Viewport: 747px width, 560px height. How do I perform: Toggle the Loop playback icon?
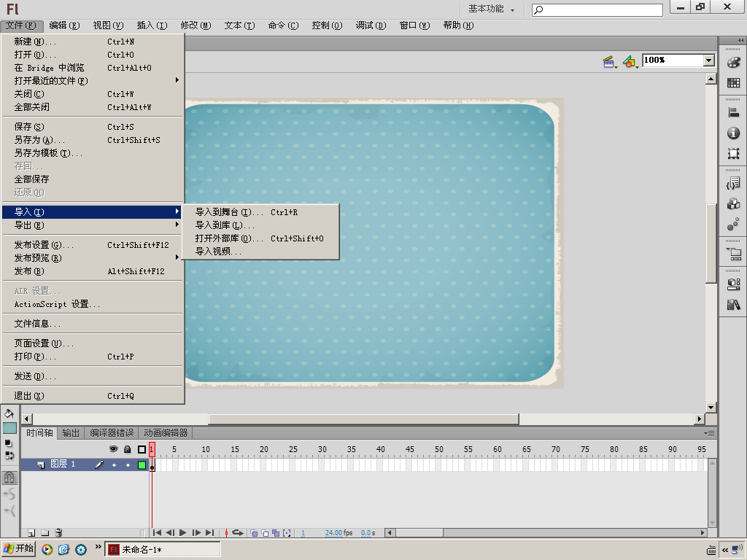coord(238,533)
